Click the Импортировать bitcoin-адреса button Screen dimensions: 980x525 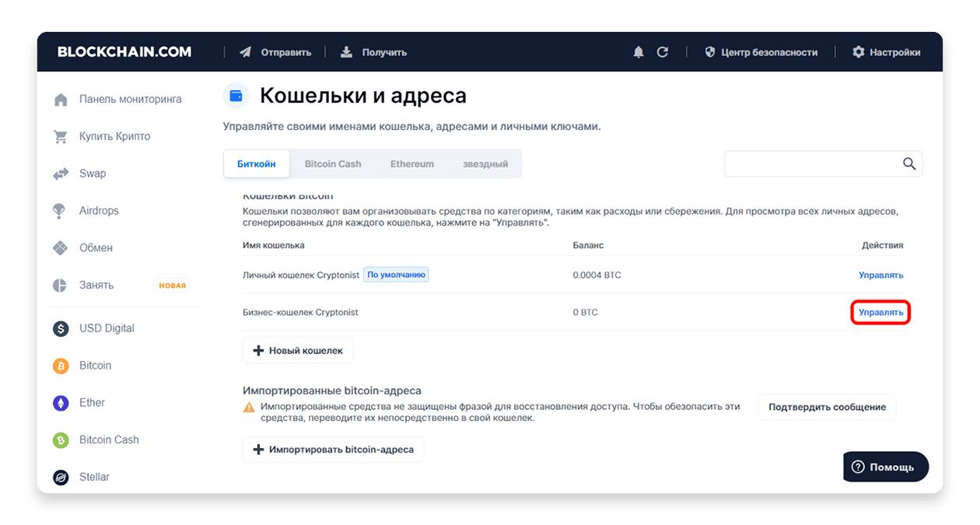(x=334, y=450)
